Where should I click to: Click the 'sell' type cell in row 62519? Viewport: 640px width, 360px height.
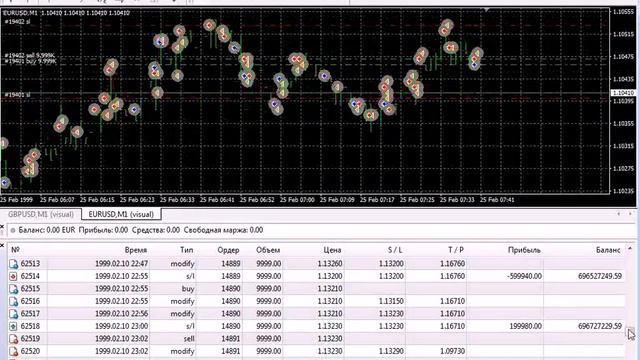189,339
